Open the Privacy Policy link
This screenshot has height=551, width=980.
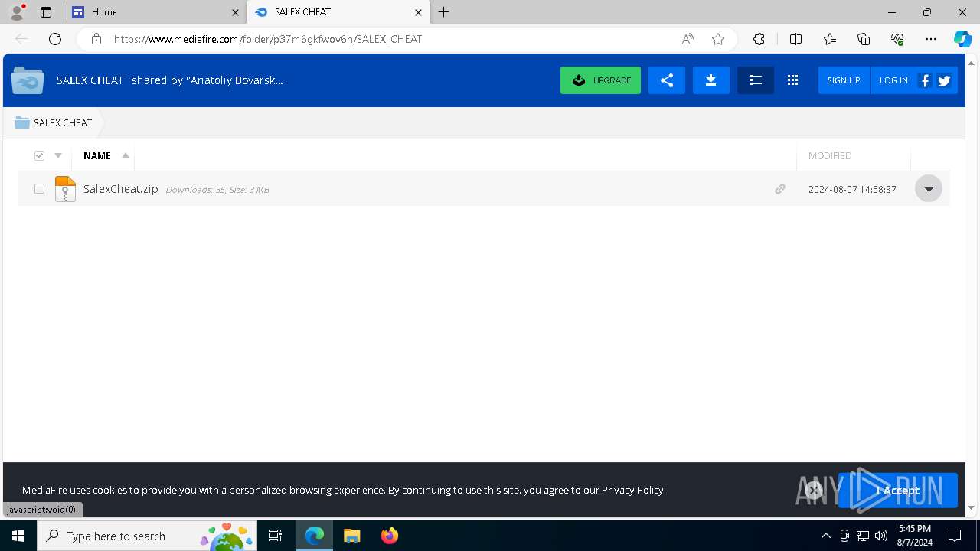click(632, 490)
